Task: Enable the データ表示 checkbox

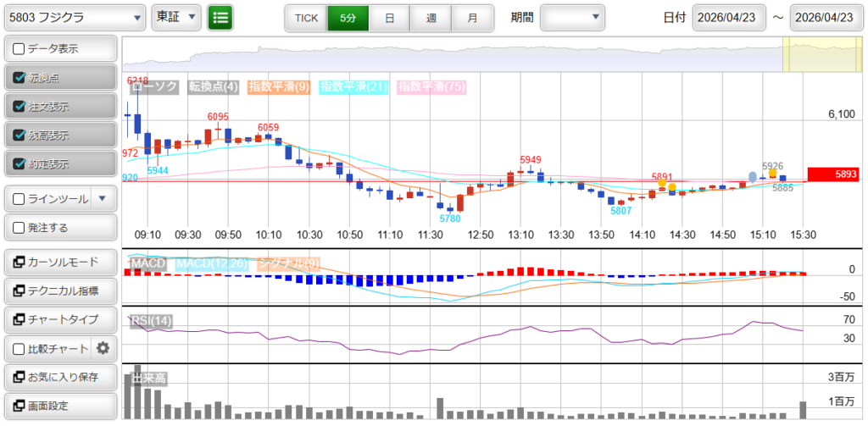Action: [x=19, y=49]
